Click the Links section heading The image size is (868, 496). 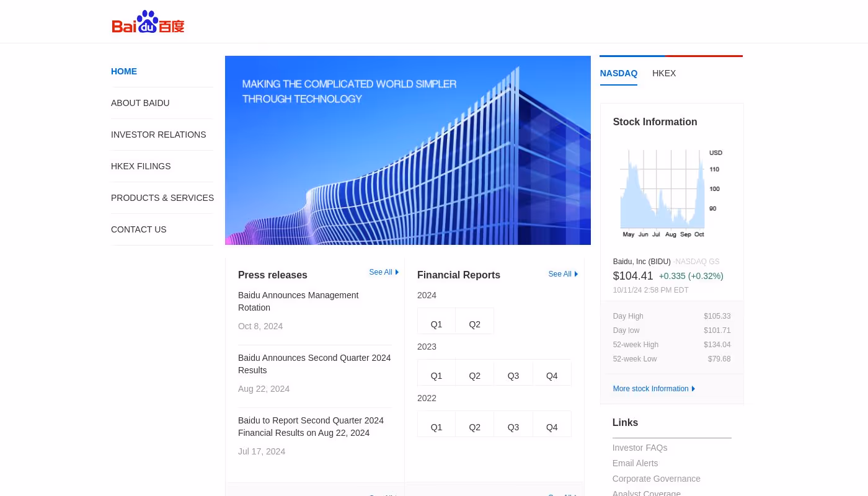click(625, 423)
